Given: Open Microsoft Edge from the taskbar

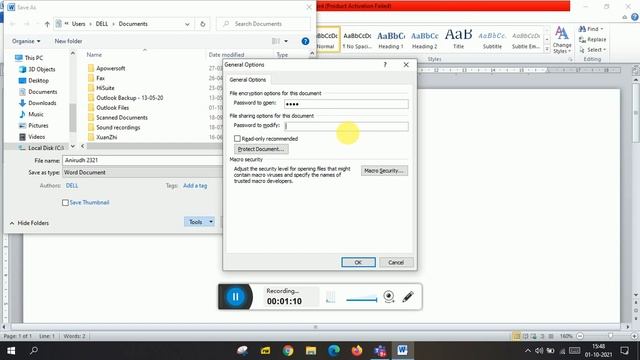Looking at the screenshot, I should 334,351.
